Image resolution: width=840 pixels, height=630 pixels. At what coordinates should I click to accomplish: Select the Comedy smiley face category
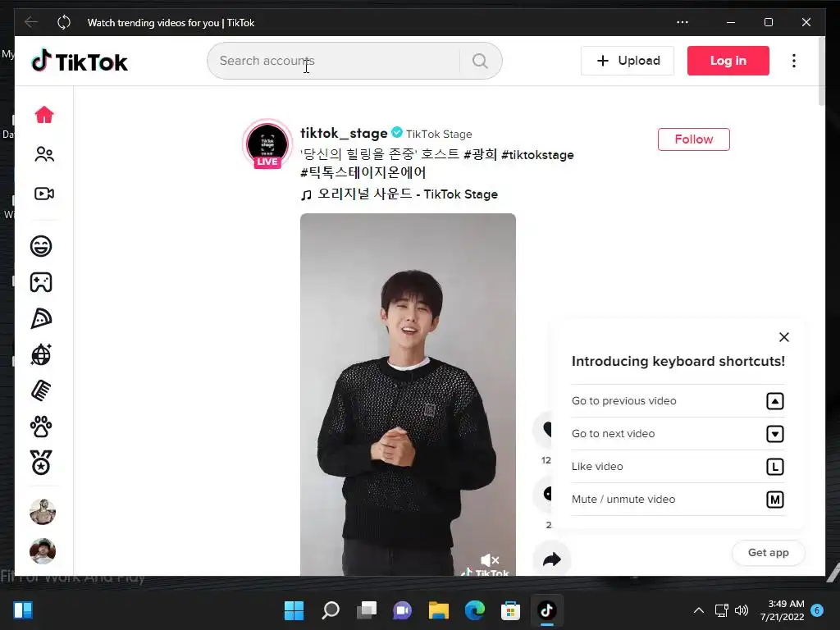41,246
